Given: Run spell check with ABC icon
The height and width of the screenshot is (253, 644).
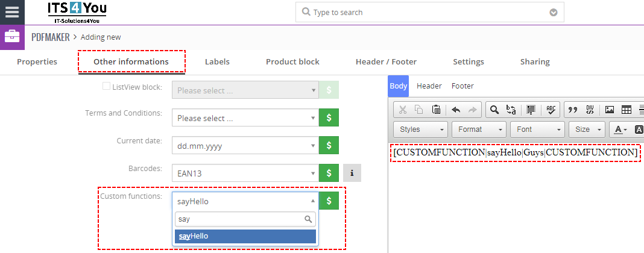Looking at the screenshot, I should tap(549, 110).
